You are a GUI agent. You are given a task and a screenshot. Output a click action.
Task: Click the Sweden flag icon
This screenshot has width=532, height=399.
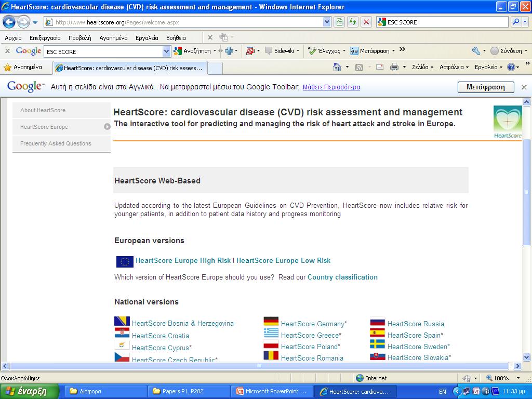[x=377, y=344]
